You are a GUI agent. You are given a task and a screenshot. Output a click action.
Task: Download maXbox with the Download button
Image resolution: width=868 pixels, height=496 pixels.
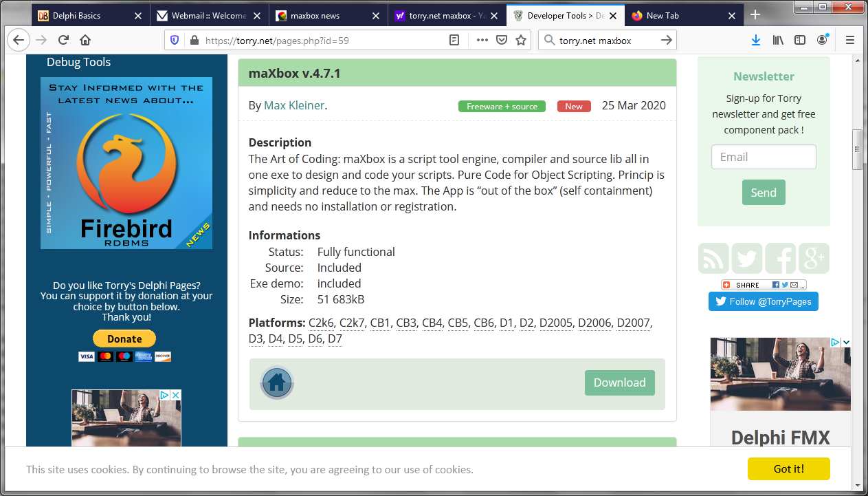tap(620, 382)
